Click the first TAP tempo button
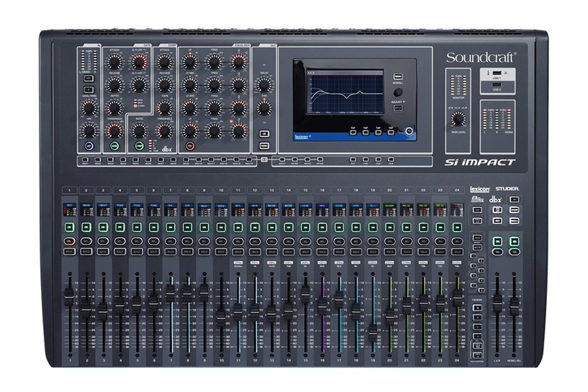This screenshot has height=392, width=588. click(x=353, y=132)
